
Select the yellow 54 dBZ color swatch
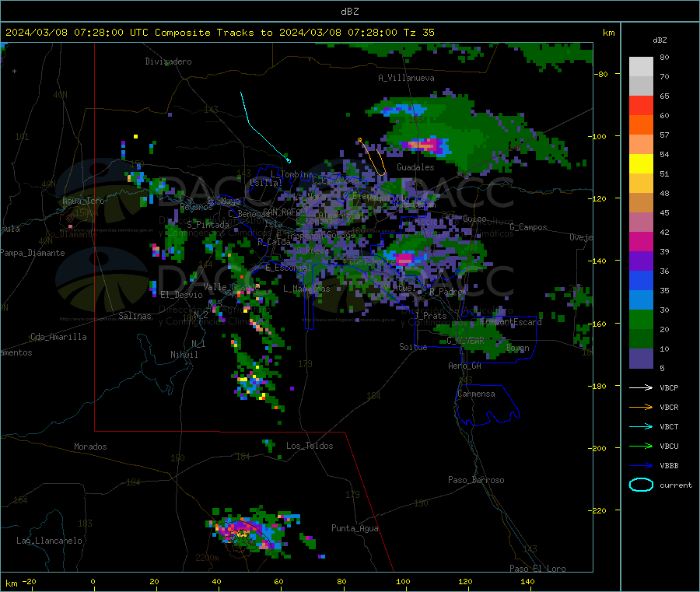tap(641, 164)
